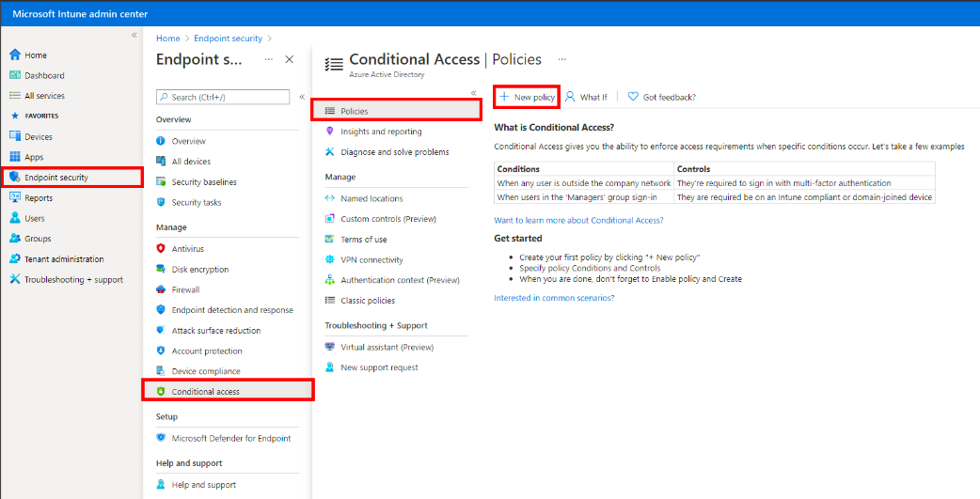Image resolution: width=980 pixels, height=499 pixels.
Task: Click the Endpoint security shield icon
Action: (15, 178)
